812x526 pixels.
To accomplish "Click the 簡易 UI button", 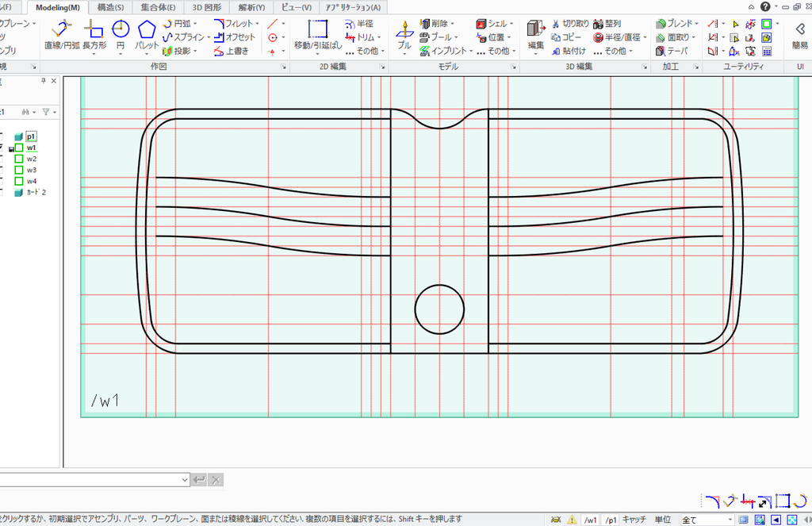I will click(799, 35).
